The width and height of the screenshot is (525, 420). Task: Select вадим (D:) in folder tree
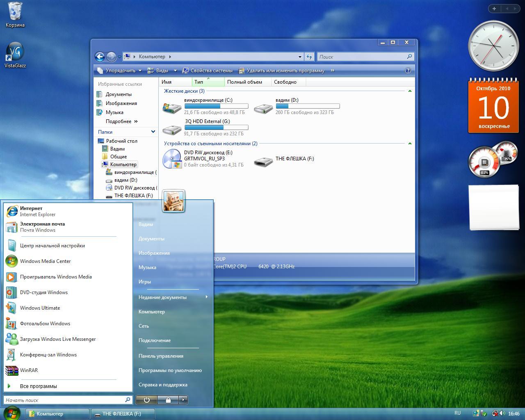(x=126, y=180)
